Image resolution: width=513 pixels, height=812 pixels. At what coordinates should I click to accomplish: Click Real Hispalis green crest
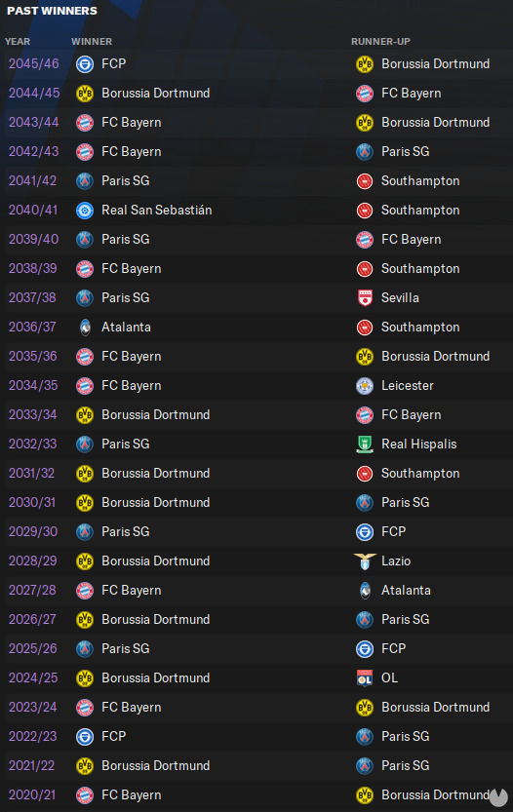point(365,445)
